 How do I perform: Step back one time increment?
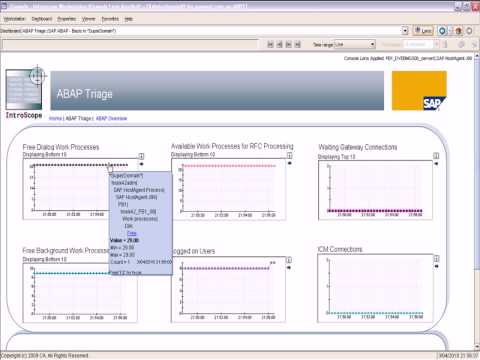(x=280, y=44)
